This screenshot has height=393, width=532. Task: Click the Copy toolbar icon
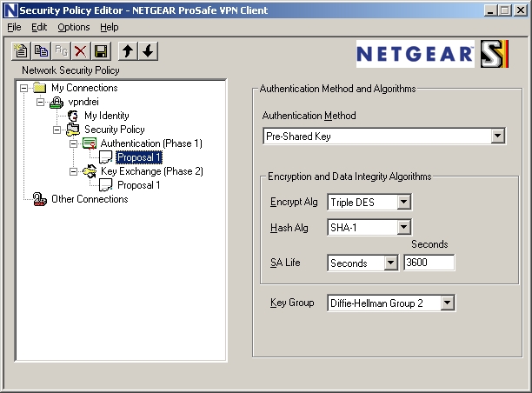(x=41, y=51)
